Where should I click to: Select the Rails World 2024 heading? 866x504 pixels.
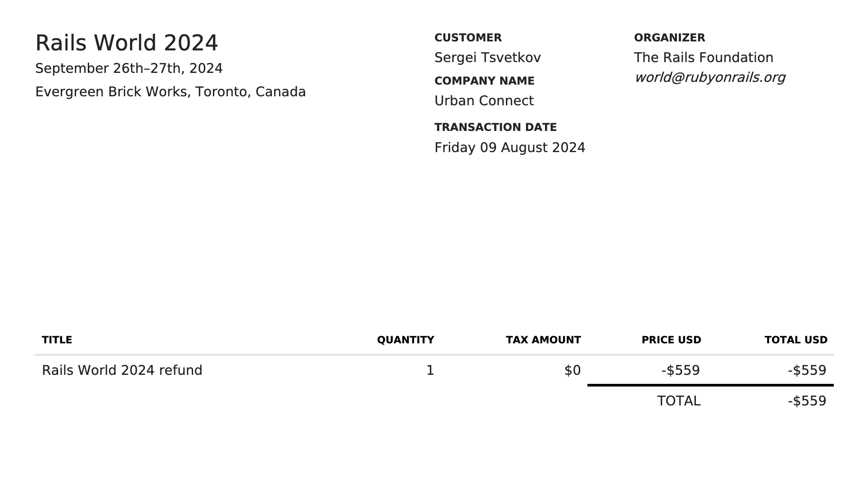pos(127,43)
